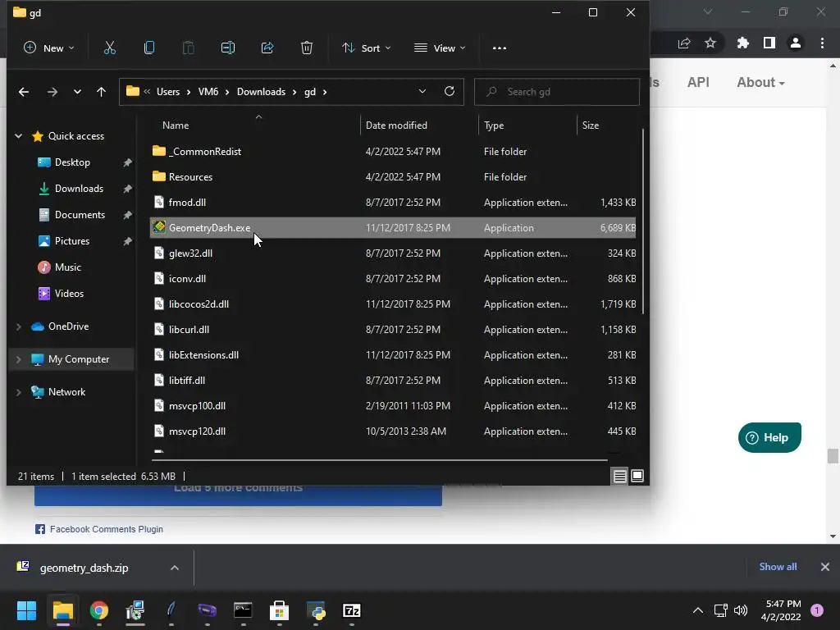The width and height of the screenshot is (840, 630).
Task: Show hidden system tray icons
Action: click(x=698, y=610)
